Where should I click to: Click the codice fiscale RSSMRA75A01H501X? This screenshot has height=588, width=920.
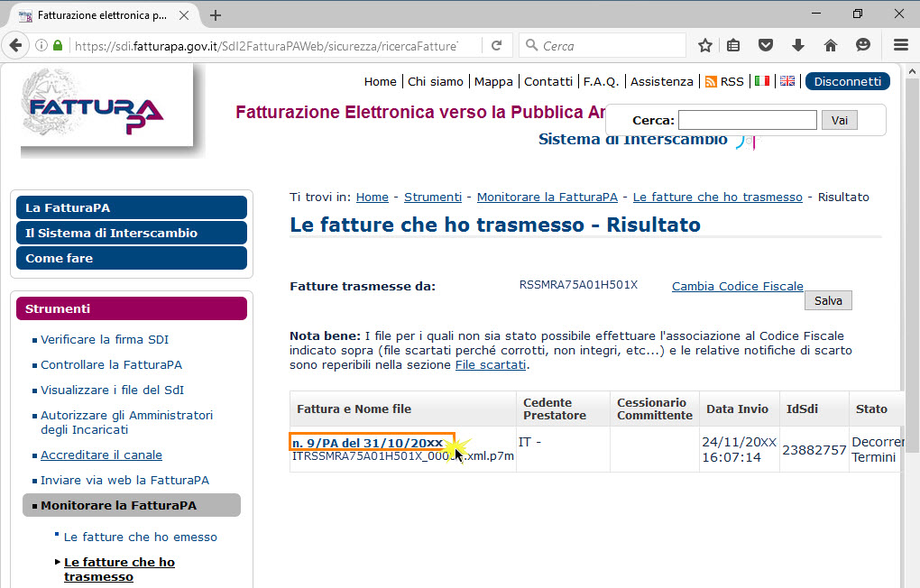578,285
